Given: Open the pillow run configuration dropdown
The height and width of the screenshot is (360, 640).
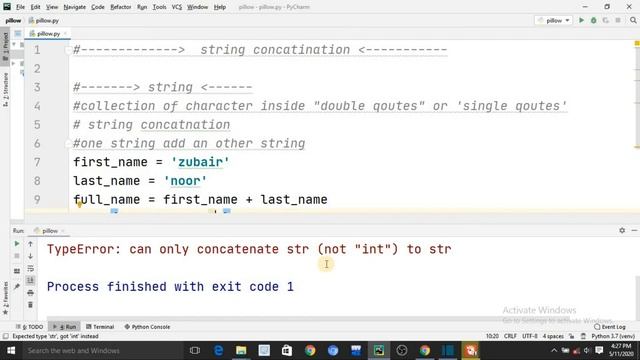Looking at the screenshot, I should 554,20.
